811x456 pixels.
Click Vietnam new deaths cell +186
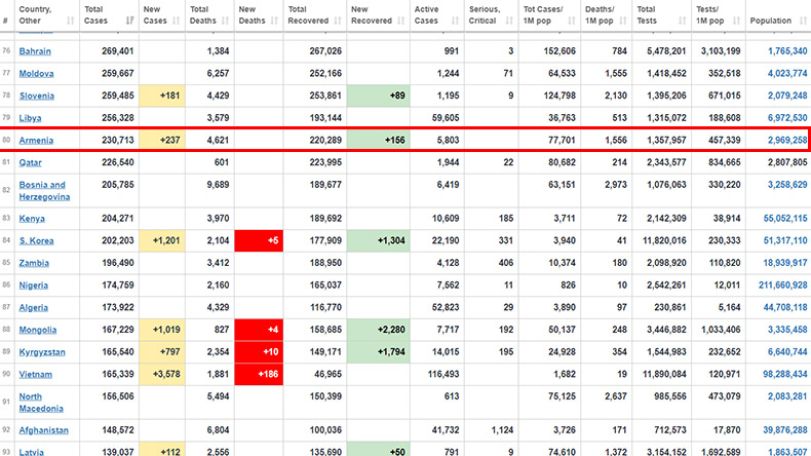click(259, 374)
